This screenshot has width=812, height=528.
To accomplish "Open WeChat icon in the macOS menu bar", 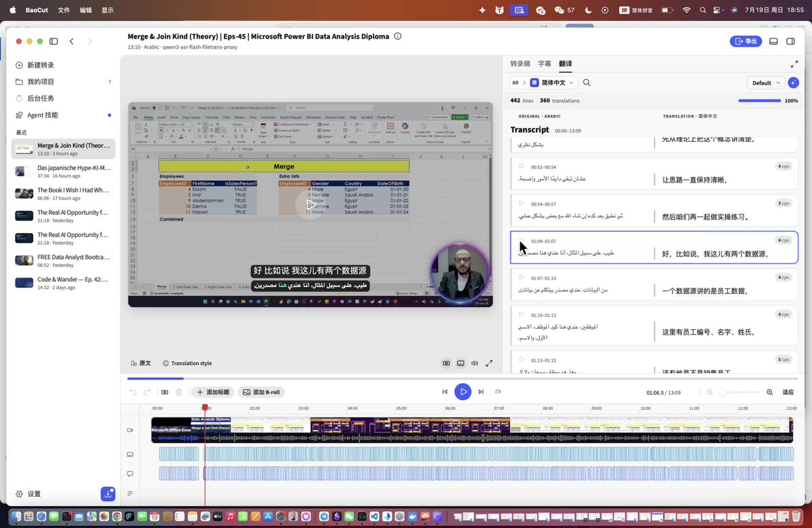I will point(559,10).
